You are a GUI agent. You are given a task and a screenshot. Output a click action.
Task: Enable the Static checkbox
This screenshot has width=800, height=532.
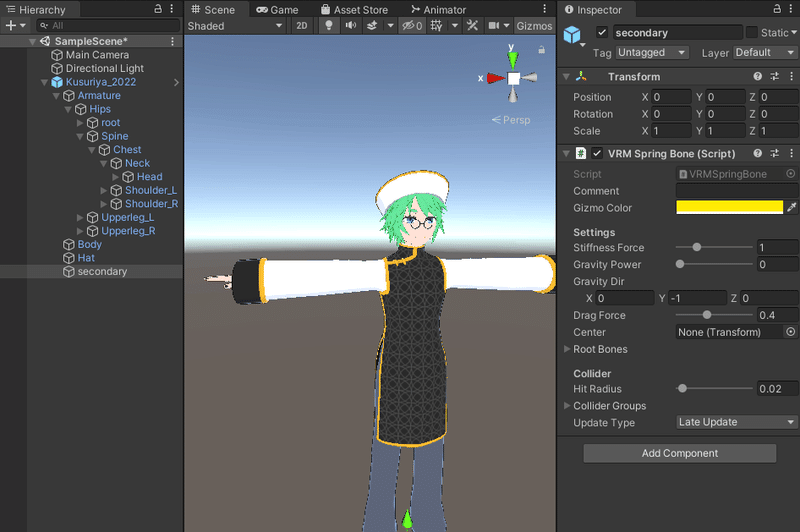pyautogui.click(x=752, y=32)
